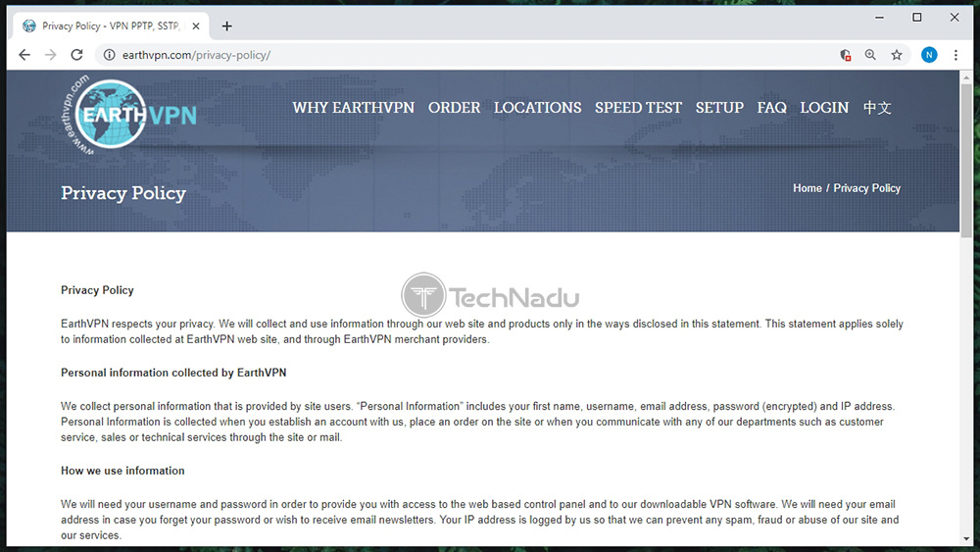Screen dimensions: 980x552
Task: Click the 'Personal information collected by EarthVPN' heading
Action: (x=173, y=373)
